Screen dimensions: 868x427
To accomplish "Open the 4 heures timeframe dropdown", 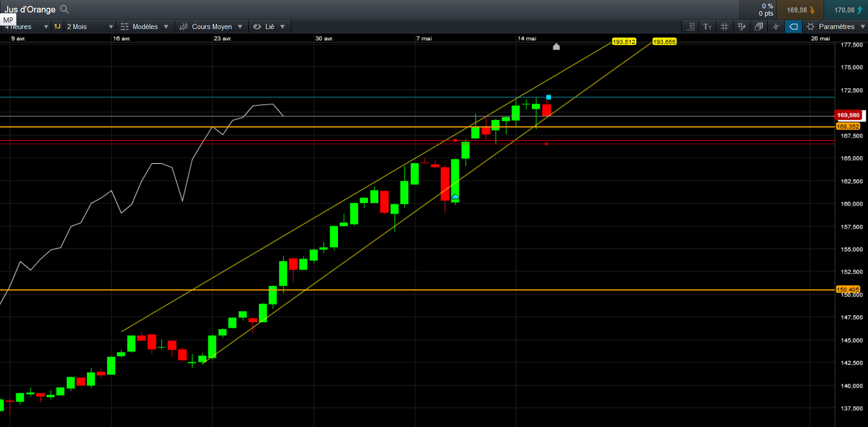I will click(x=25, y=27).
